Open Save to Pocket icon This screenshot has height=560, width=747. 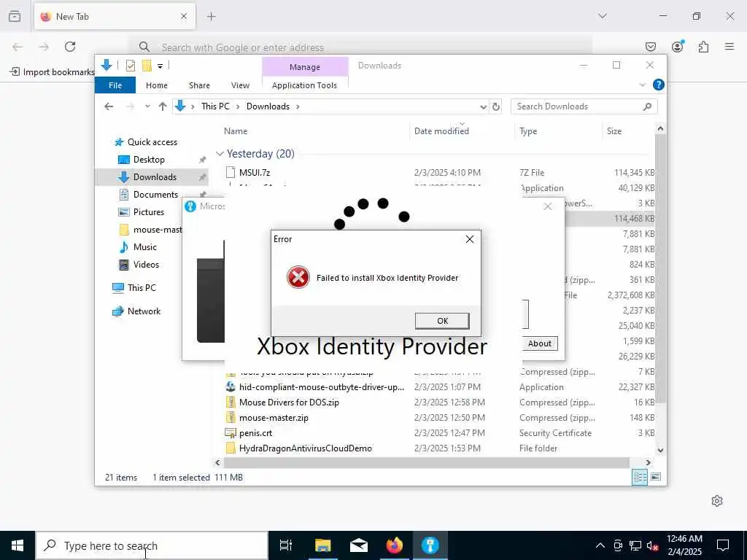tap(651, 47)
